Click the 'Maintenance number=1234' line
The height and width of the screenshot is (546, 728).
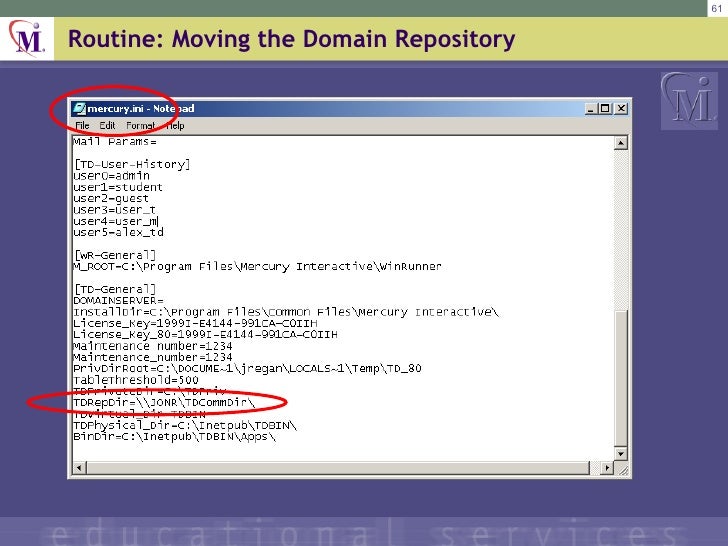click(x=152, y=346)
